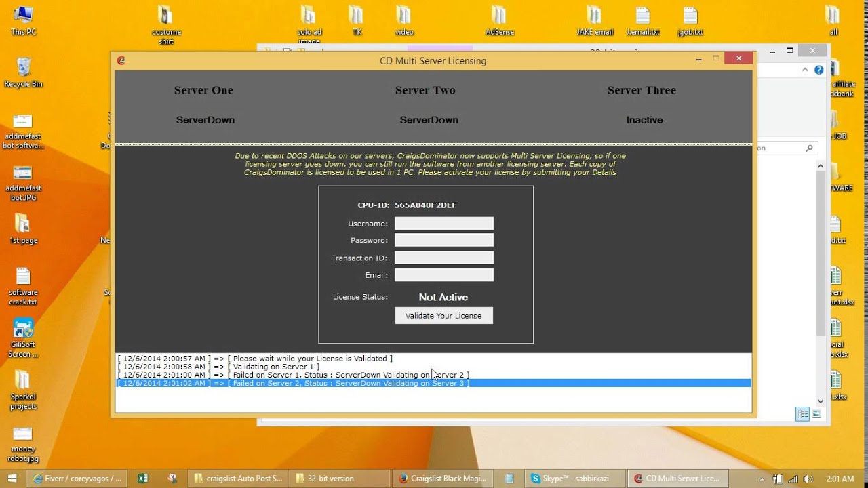Click the CD Multi Server Licensing title bar icon

pos(121,60)
